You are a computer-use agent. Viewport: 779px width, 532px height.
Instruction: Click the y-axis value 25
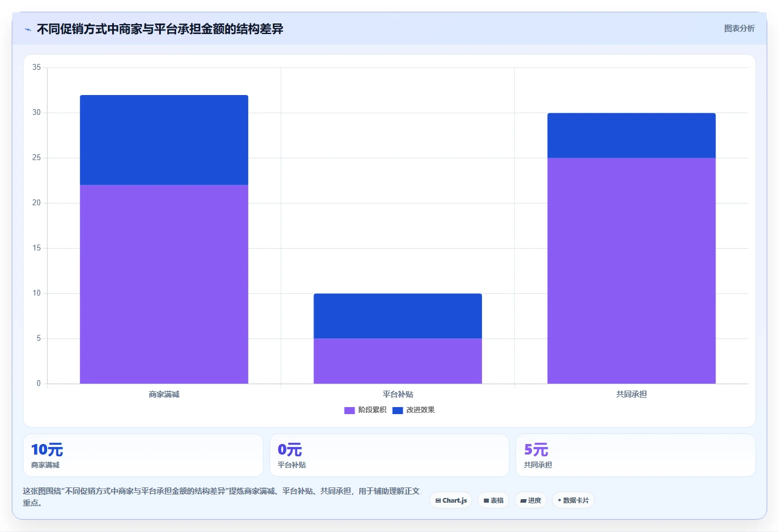pos(36,158)
